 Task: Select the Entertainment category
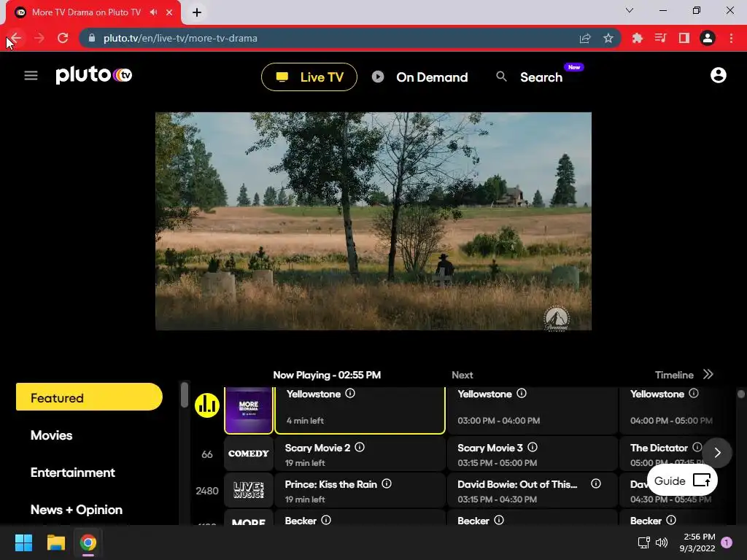73,472
